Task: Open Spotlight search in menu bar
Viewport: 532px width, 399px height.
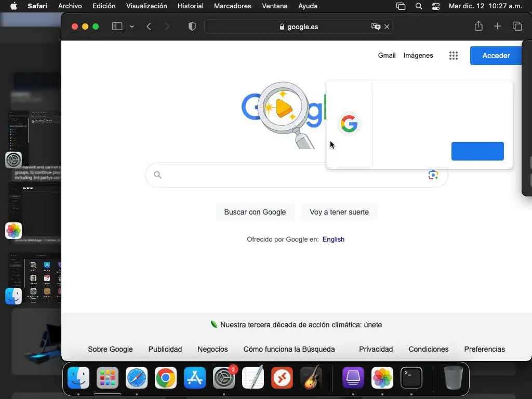Action: tap(419, 6)
